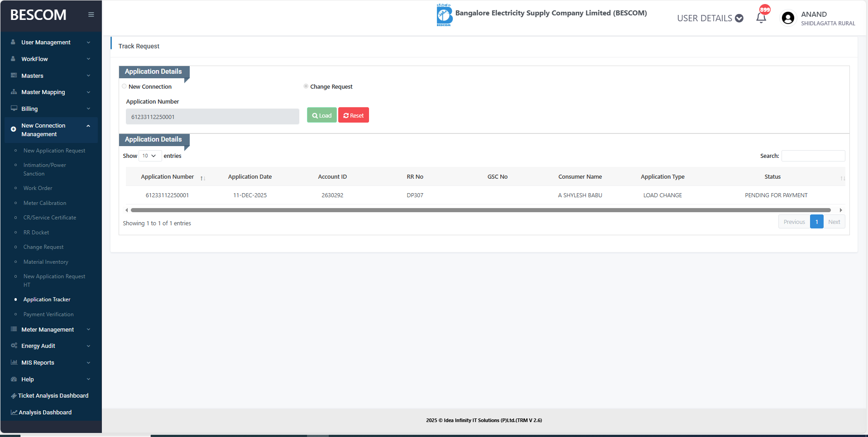Open Intimation/Power Sanction menu item
The width and height of the screenshot is (868, 437).
(x=45, y=169)
